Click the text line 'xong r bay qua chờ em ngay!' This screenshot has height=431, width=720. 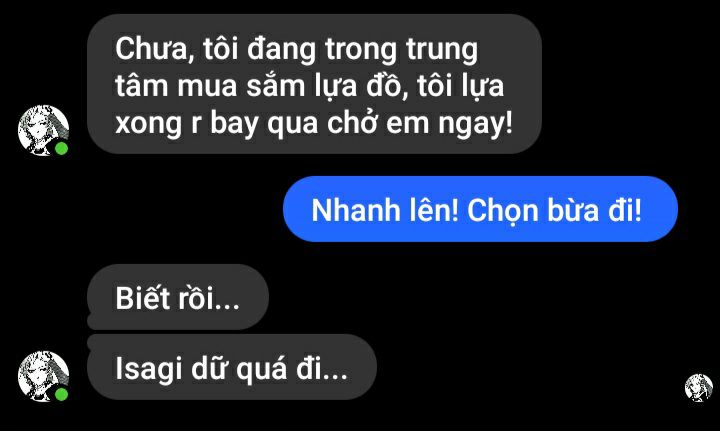[314, 123]
